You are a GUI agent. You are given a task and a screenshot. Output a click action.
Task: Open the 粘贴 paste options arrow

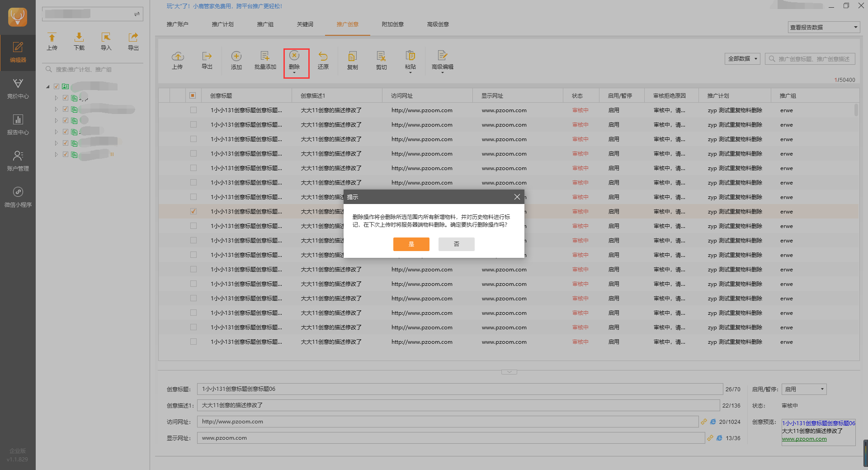(x=410, y=72)
